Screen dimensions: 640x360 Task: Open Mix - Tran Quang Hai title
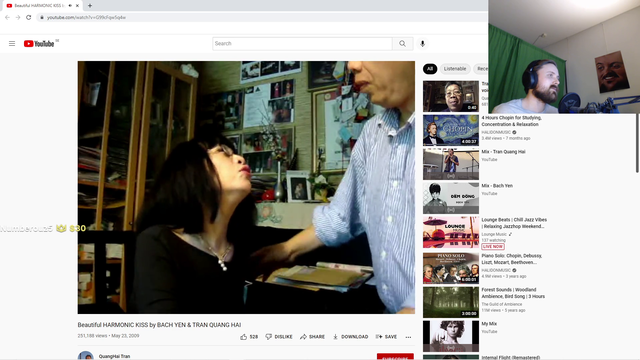tap(503, 151)
